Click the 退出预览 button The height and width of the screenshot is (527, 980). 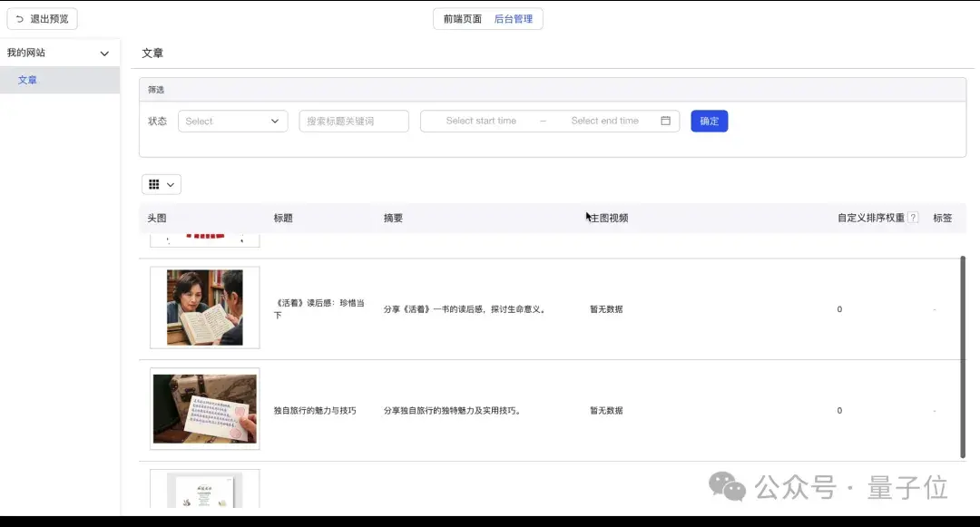[42, 18]
